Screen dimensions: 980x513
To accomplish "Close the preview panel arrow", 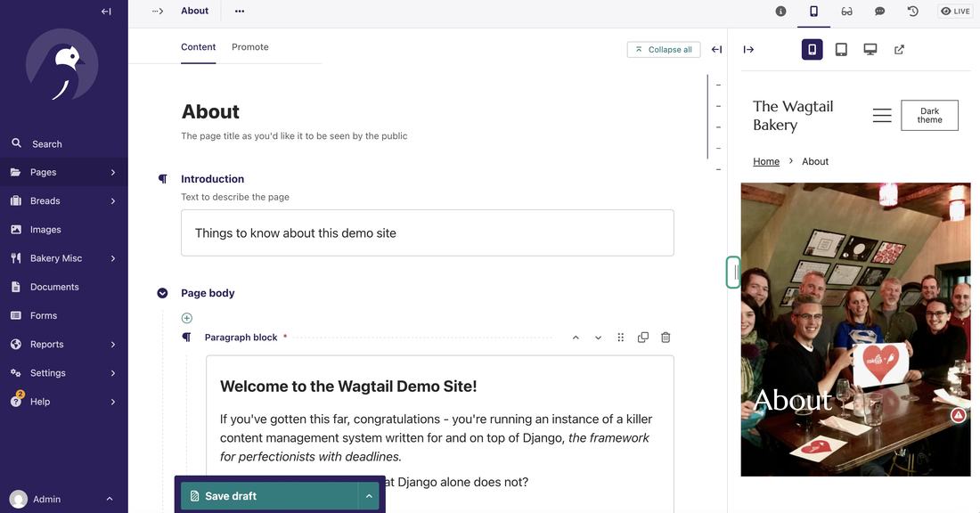I will tap(748, 49).
